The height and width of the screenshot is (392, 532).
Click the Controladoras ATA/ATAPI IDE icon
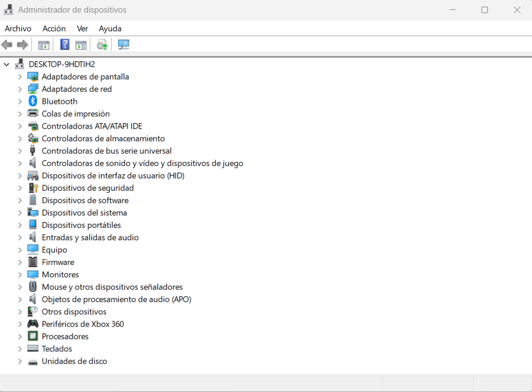33,126
